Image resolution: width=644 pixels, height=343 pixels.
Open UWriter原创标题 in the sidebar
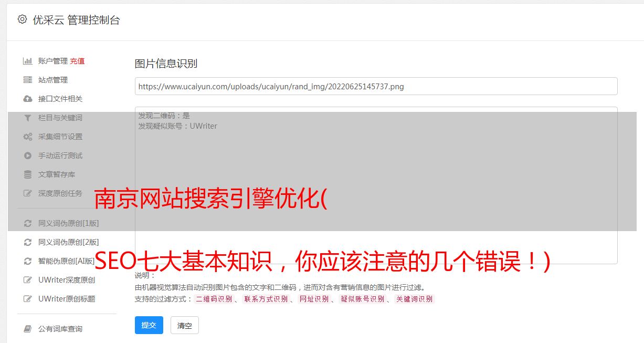tap(67, 299)
